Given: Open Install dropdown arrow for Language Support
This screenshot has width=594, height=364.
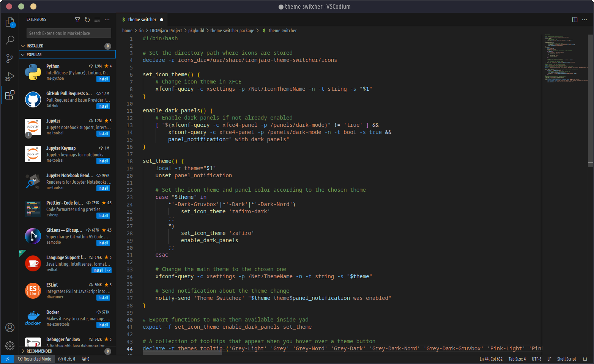Looking at the screenshot, I should pos(109,270).
